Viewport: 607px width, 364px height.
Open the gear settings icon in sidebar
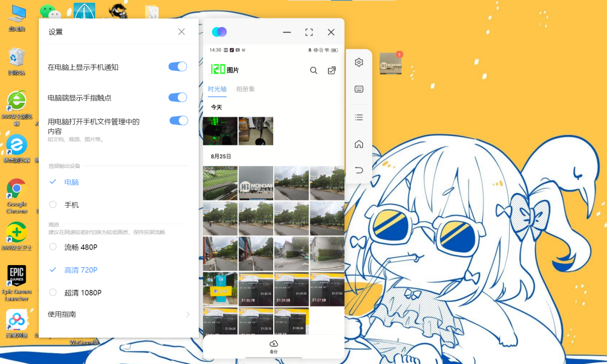[x=359, y=62]
